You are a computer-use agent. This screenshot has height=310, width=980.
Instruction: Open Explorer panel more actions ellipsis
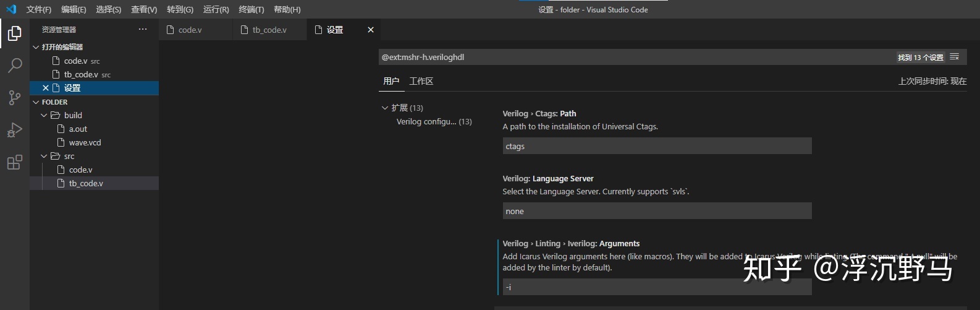(143, 29)
